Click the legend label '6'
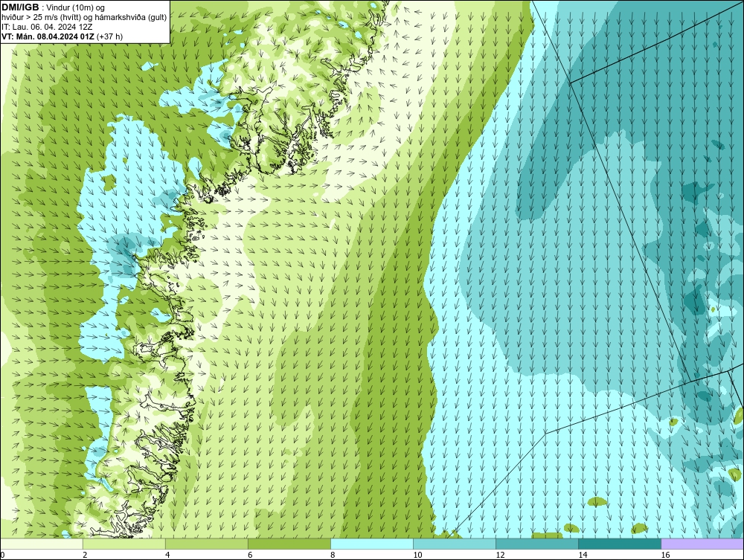The width and height of the screenshot is (744, 560). click(250, 555)
